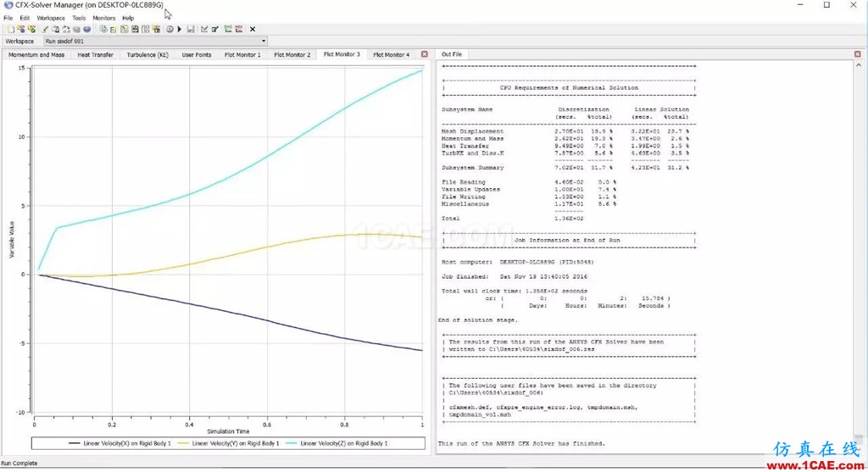
Task: Click cyan Linear Velocity(Z) legend line
Action: coord(292,443)
